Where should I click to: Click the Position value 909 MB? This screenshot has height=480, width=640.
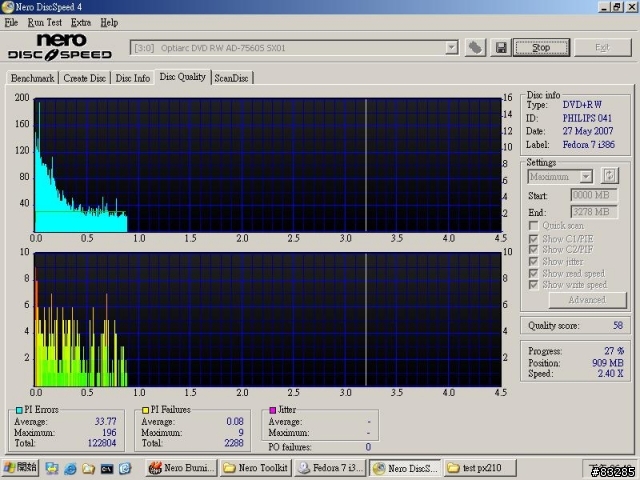tap(608, 363)
